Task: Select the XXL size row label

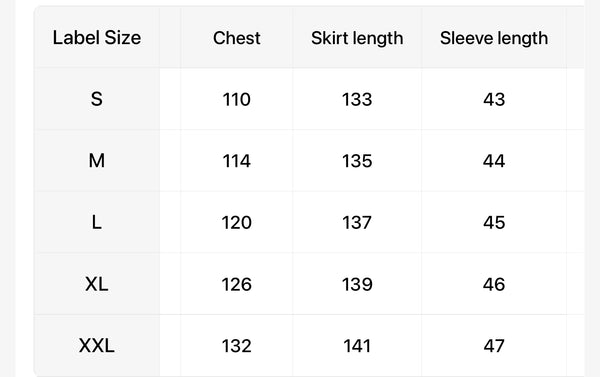Action: tap(97, 346)
